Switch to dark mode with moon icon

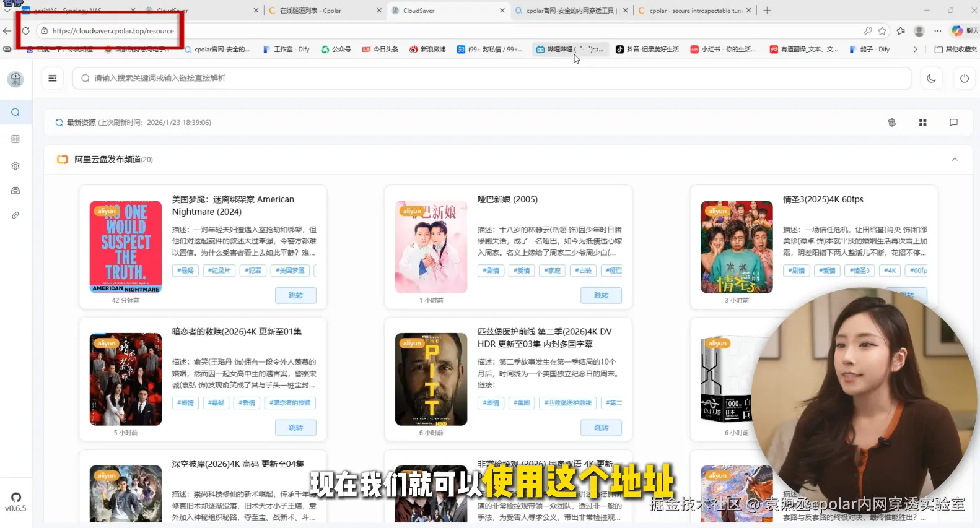click(x=931, y=79)
